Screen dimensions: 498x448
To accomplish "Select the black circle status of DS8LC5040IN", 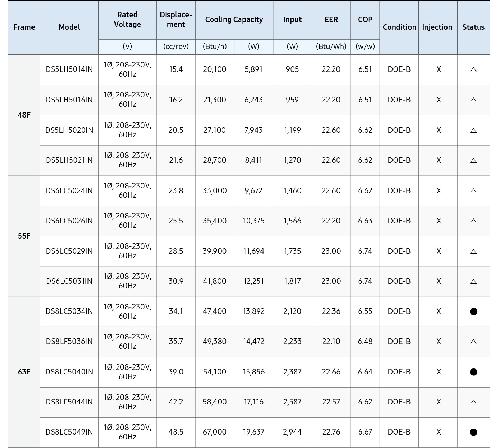I will coord(473,372).
